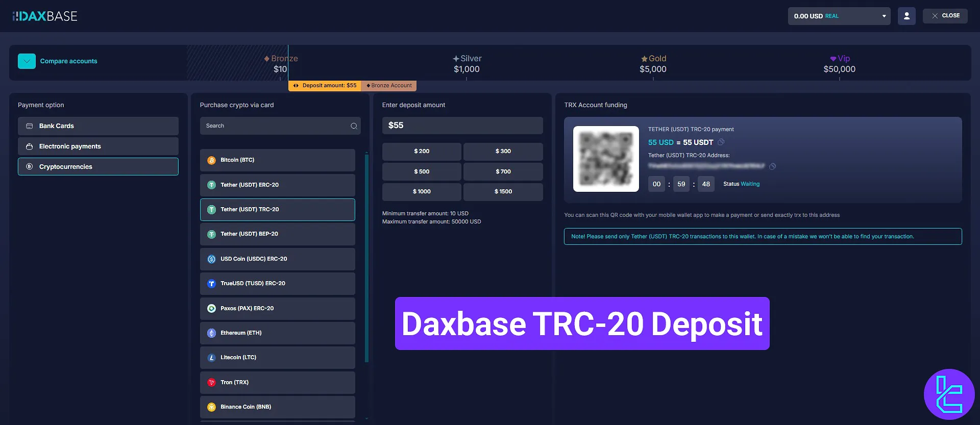This screenshot has width=980, height=425.
Task: Select Tether (USDT) ERC-20
Action: [277, 185]
